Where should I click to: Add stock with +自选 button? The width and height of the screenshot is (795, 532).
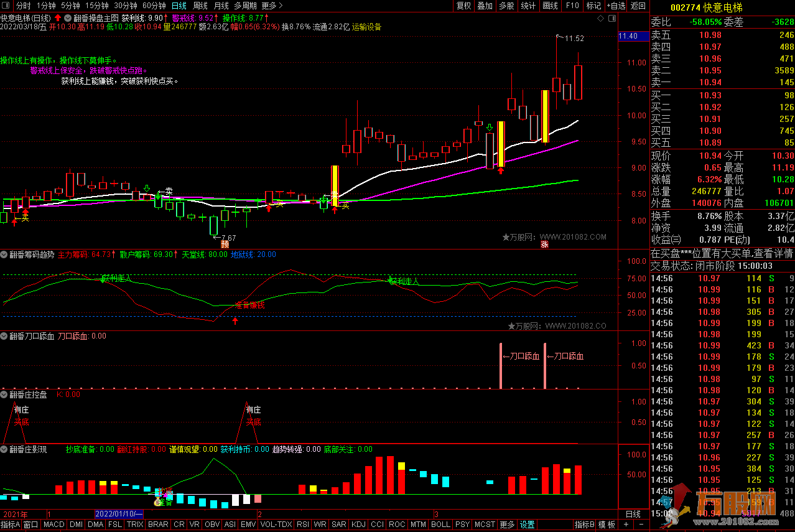(615, 6)
